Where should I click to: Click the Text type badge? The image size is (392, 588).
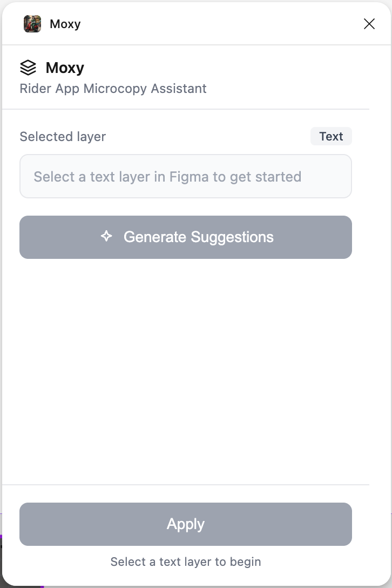click(331, 136)
